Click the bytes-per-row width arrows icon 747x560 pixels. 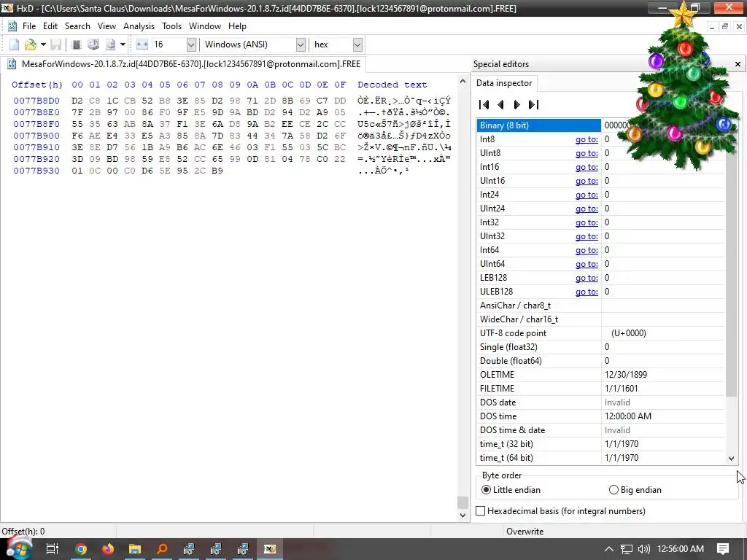[142, 44]
